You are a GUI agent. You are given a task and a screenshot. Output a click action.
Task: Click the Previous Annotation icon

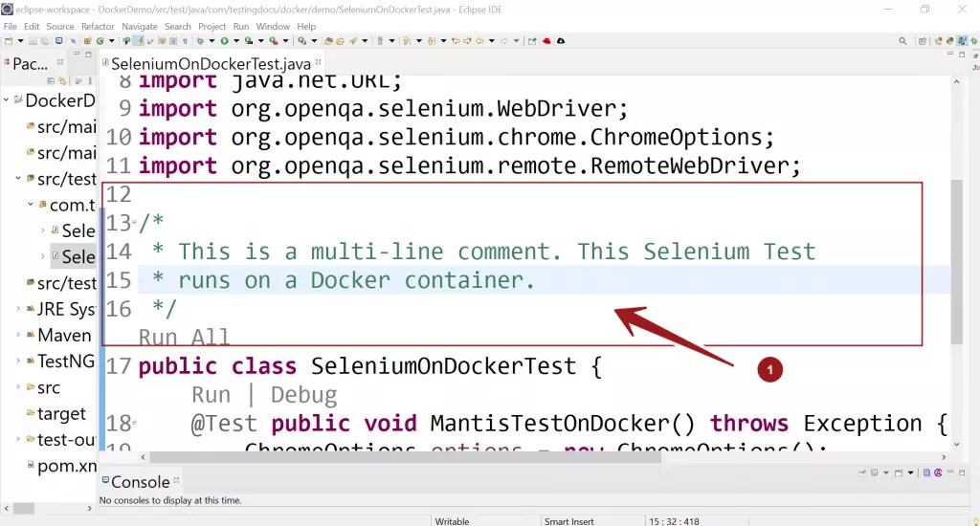(432, 40)
